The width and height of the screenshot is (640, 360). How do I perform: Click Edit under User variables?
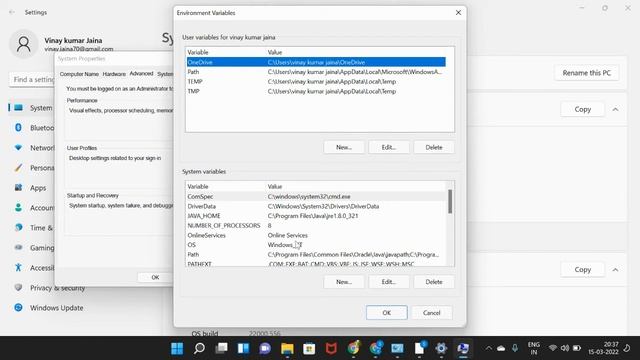[389, 147]
